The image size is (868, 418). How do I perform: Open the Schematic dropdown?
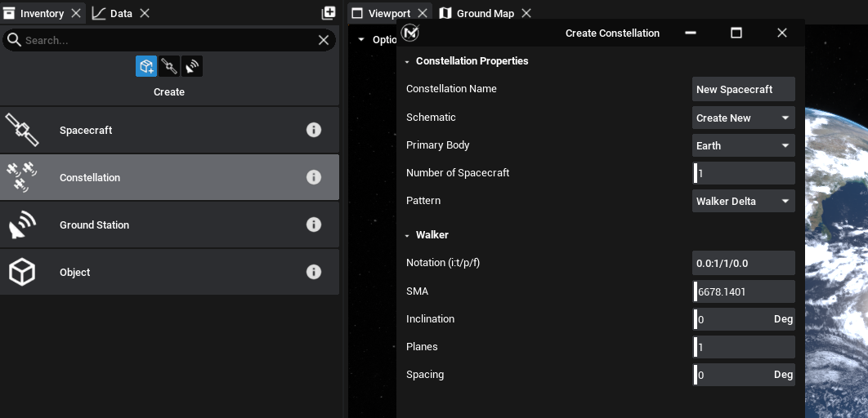pos(744,118)
